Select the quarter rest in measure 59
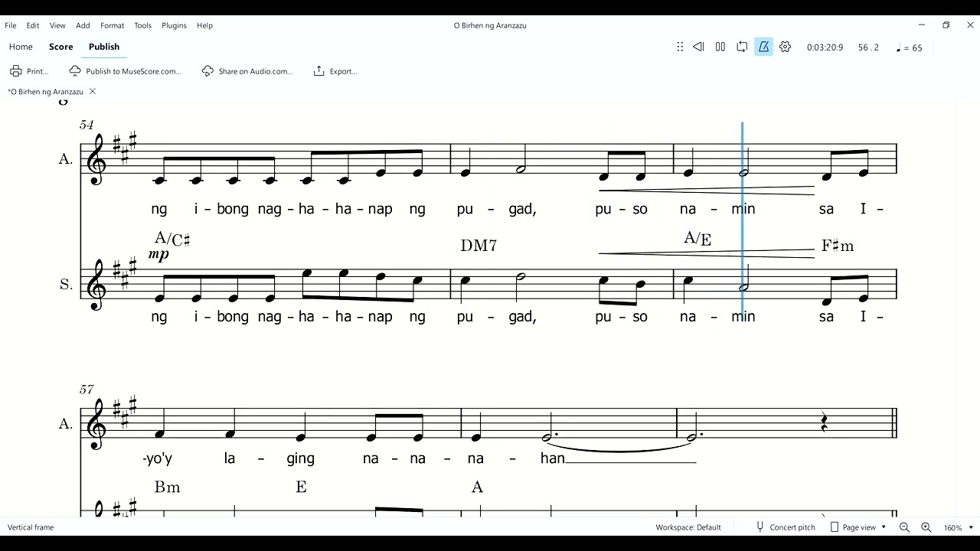Image resolution: width=980 pixels, height=551 pixels. coord(824,423)
